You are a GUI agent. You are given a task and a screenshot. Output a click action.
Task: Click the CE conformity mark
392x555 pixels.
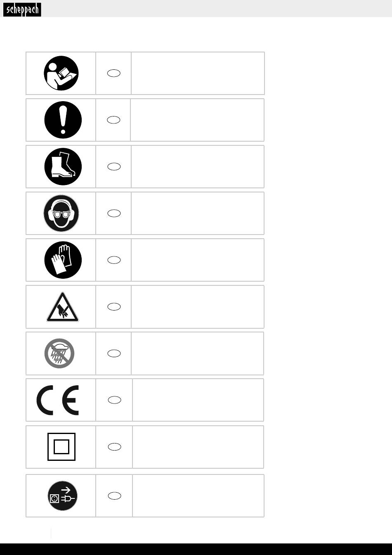coord(58,400)
